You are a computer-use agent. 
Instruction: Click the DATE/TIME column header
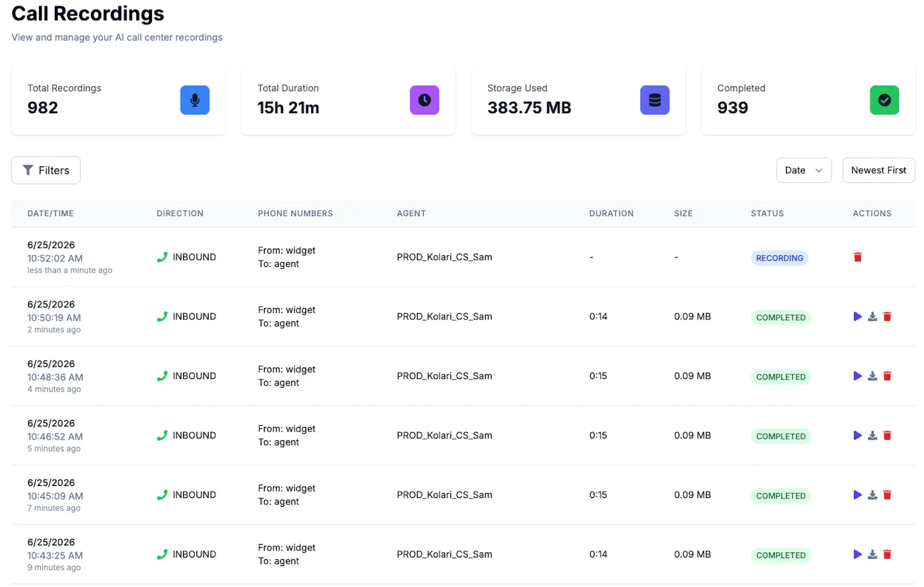[51, 214]
